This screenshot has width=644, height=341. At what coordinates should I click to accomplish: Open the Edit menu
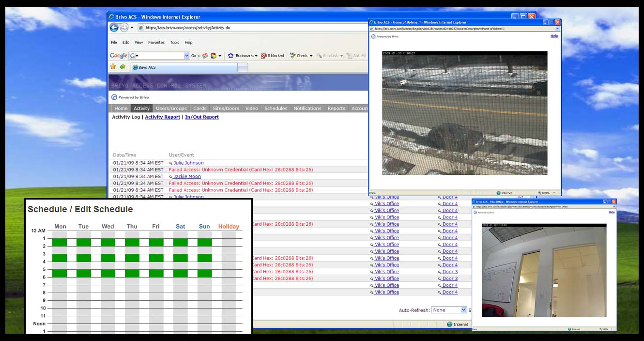(x=126, y=43)
